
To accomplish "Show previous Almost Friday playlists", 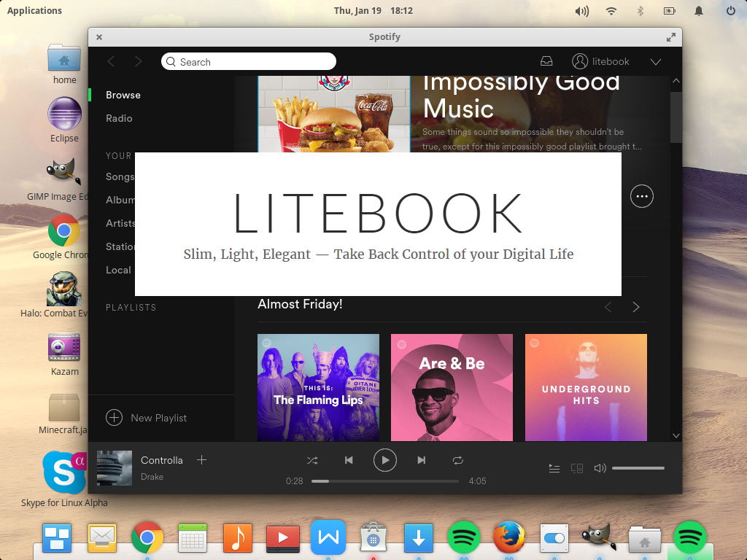I will [x=608, y=307].
